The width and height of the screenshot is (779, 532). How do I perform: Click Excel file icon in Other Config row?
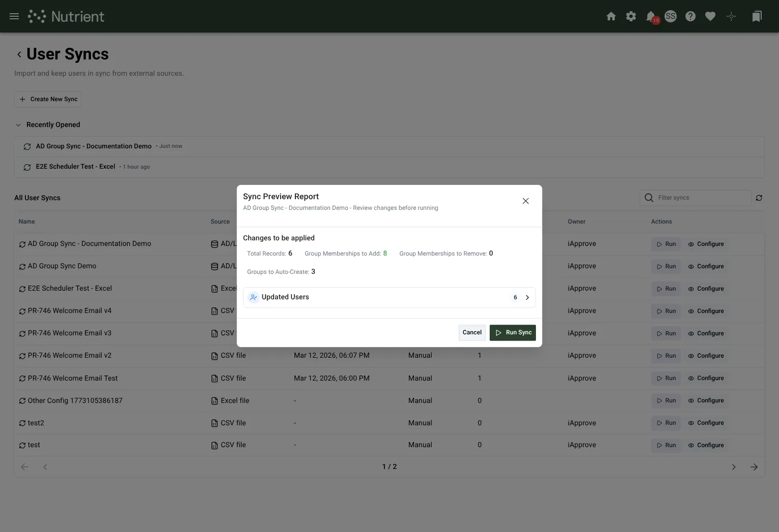(215, 400)
